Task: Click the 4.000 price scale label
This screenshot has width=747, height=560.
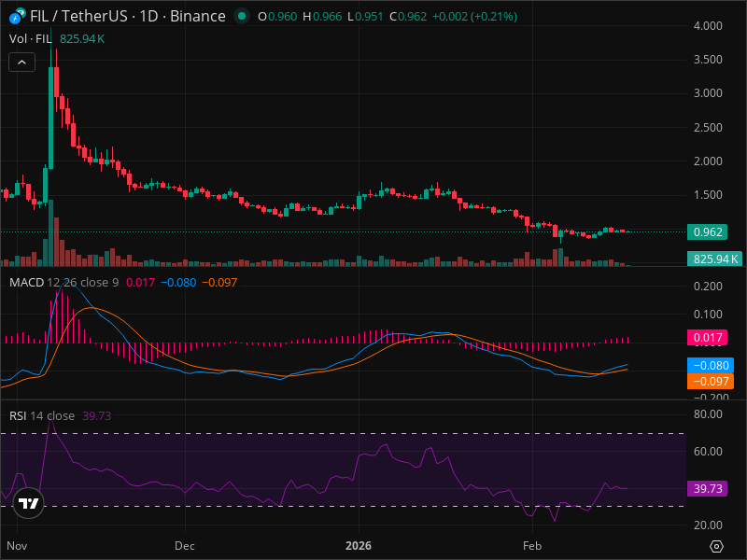Action: 708,26
